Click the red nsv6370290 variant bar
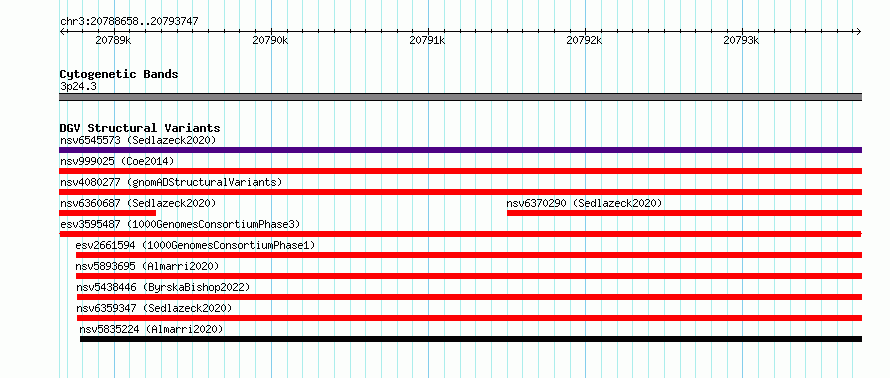 [x=684, y=213]
